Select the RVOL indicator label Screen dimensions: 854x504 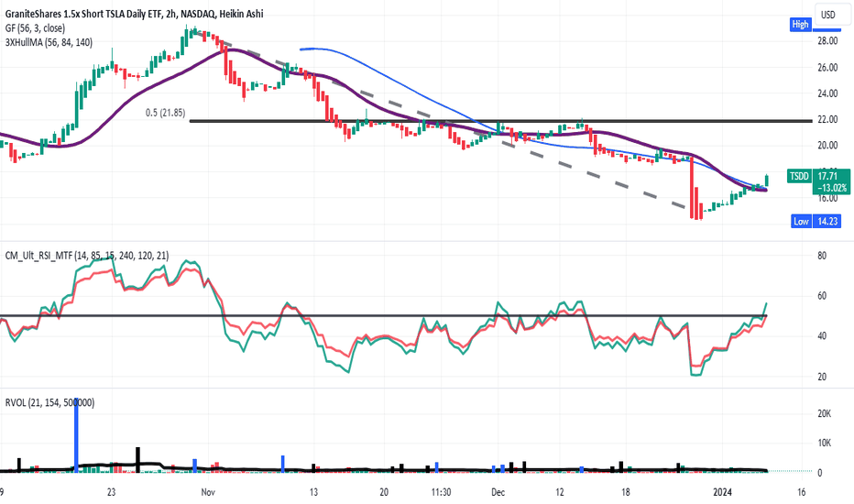coord(49,402)
